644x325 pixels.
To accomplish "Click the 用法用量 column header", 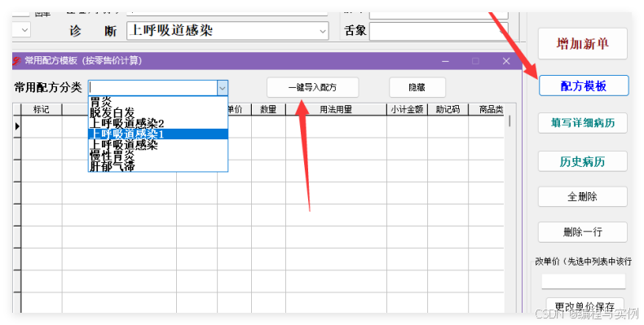I will click(x=336, y=110).
